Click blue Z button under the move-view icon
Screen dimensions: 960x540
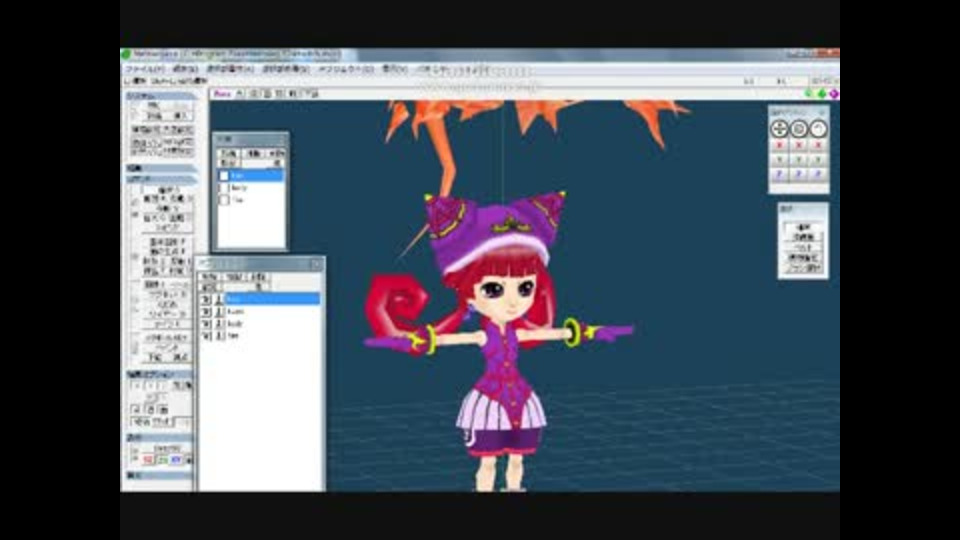pyautogui.click(x=779, y=175)
